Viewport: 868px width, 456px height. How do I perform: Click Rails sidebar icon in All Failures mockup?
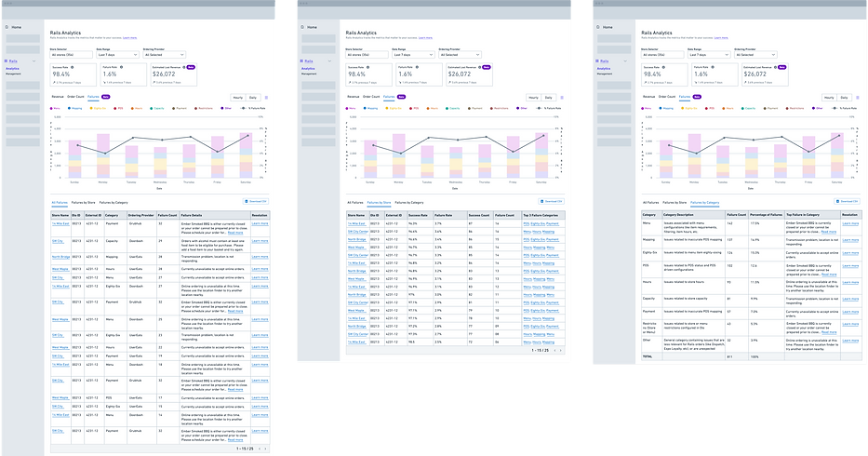pyautogui.click(x=7, y=60)
